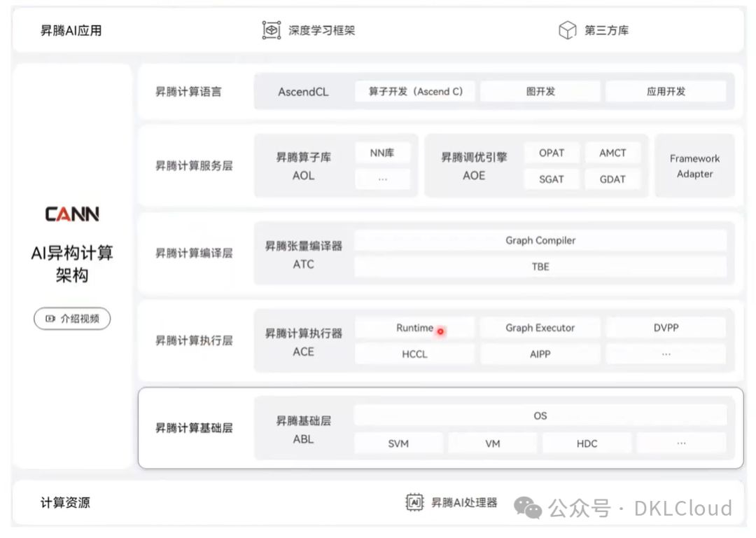756x538 pixels.
Task: Click the 深度学习框架 text
Action: click(321, 30)
